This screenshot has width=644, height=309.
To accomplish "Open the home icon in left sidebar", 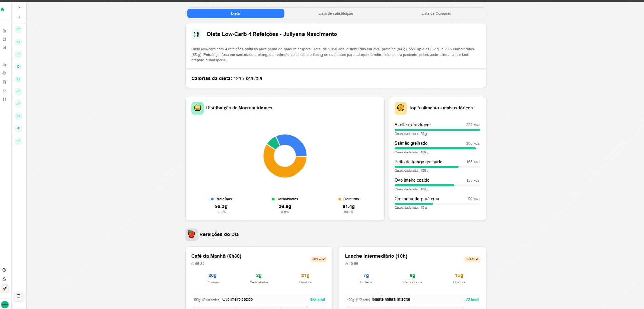I will (4, 31).
